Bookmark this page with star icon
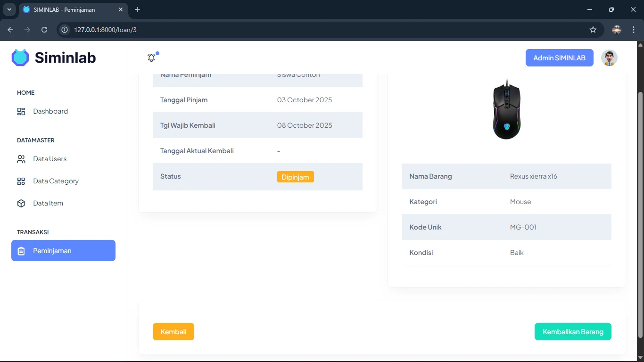644x362 pixels. (x=593, y=30)
